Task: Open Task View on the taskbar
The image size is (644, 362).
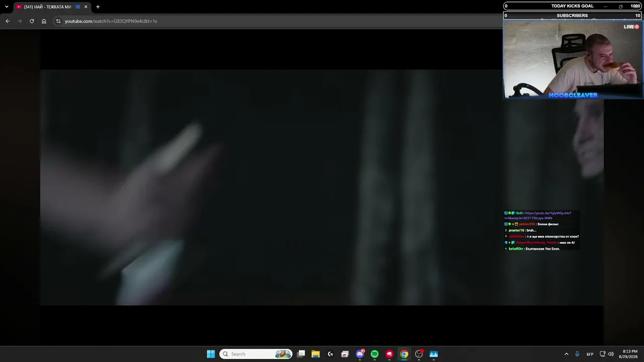Action: pyautogui.click(x=301, y=354)
